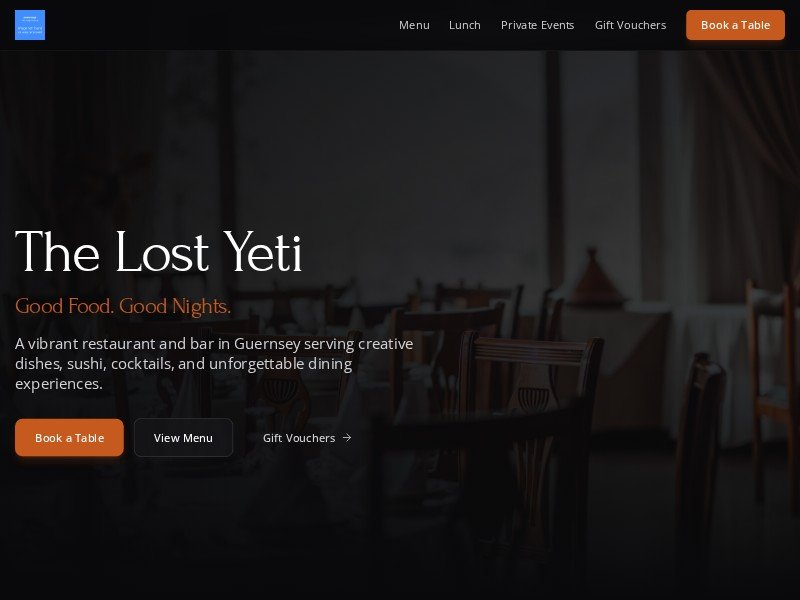The image size is (800, 600).
Task: Click the wooden chair backrest in photo
Action: tap(531, 352)
